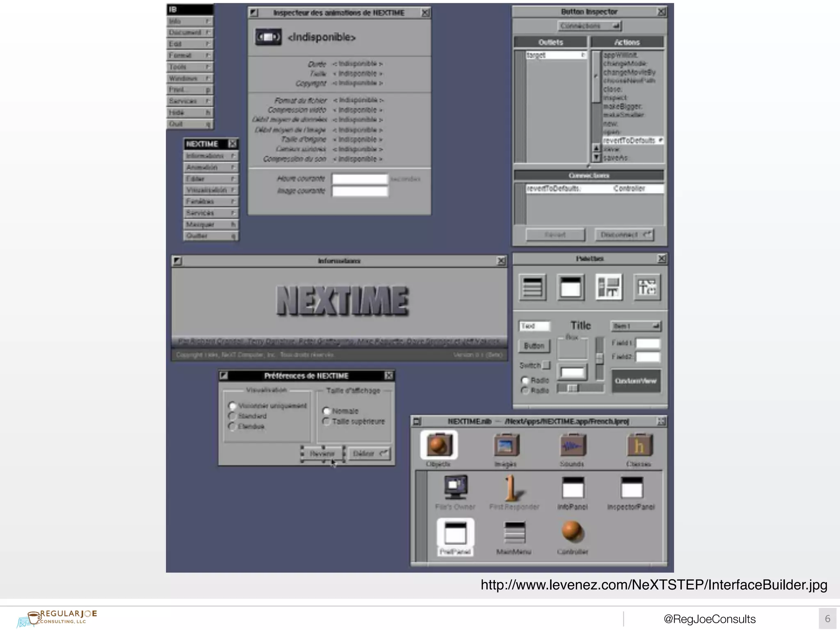
Task: Choose Hide in the IB menu
Action: [x=190, y=112]
